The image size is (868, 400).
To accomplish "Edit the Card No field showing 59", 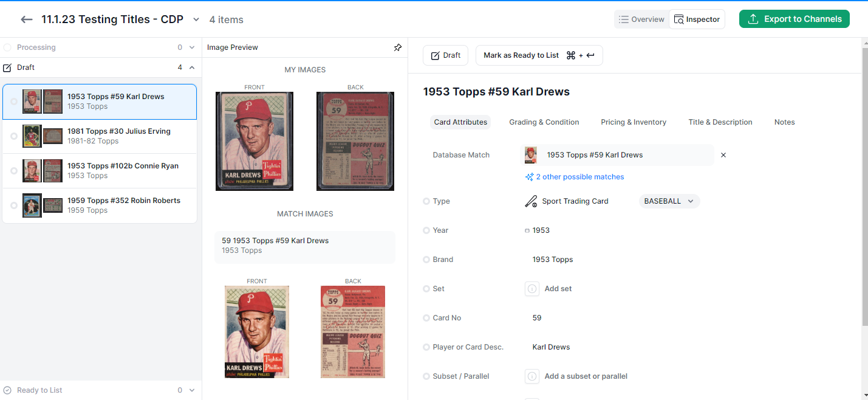I will tap(537, 318).
